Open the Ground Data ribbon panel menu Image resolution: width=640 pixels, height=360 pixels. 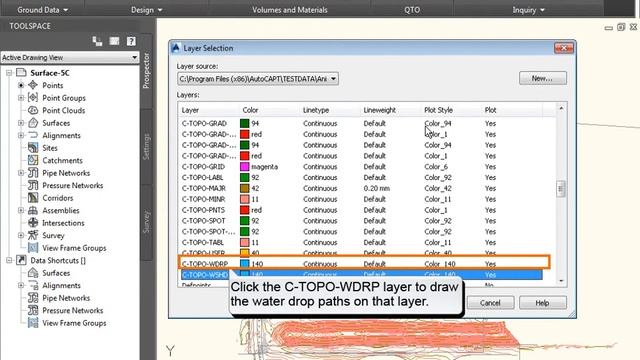pyautogui.click(x=42, y=10)
